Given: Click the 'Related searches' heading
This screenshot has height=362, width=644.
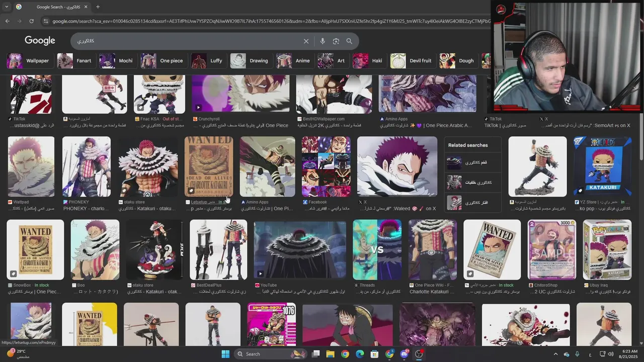Looking at the screenshot, I should [x=468, y=145].
